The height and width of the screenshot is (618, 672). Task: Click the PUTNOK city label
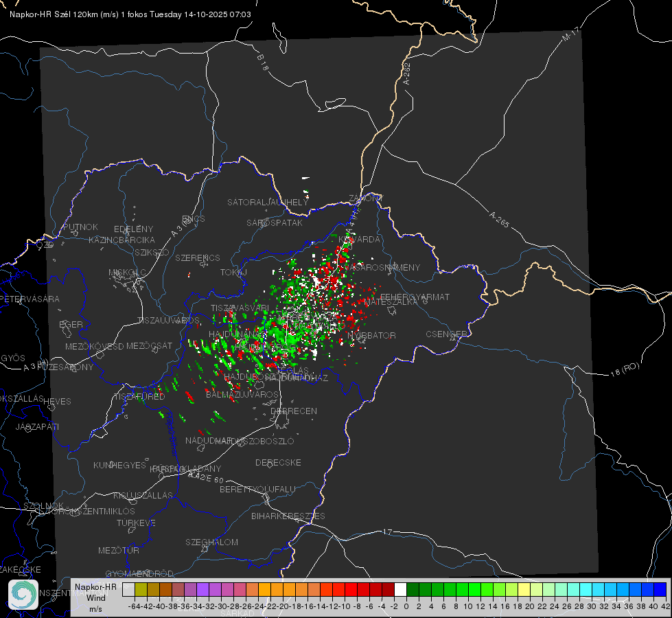click(x=80, y=227)
